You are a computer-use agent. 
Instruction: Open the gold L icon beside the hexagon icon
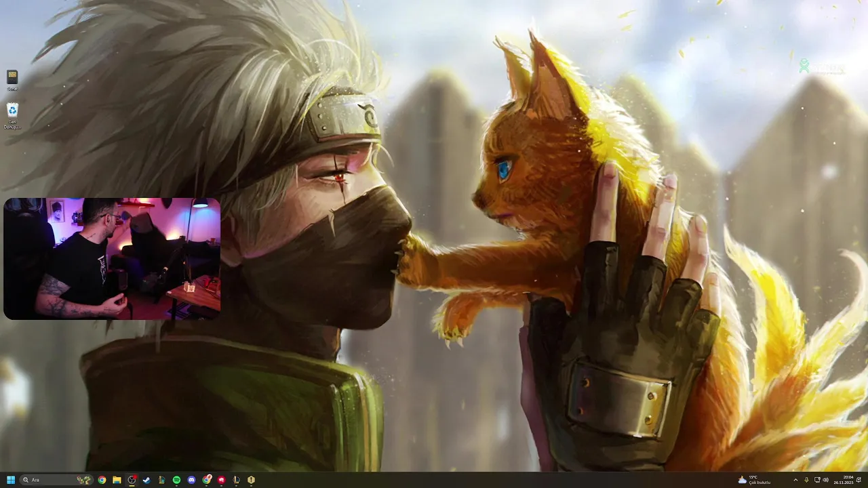[x=236, y=480]
